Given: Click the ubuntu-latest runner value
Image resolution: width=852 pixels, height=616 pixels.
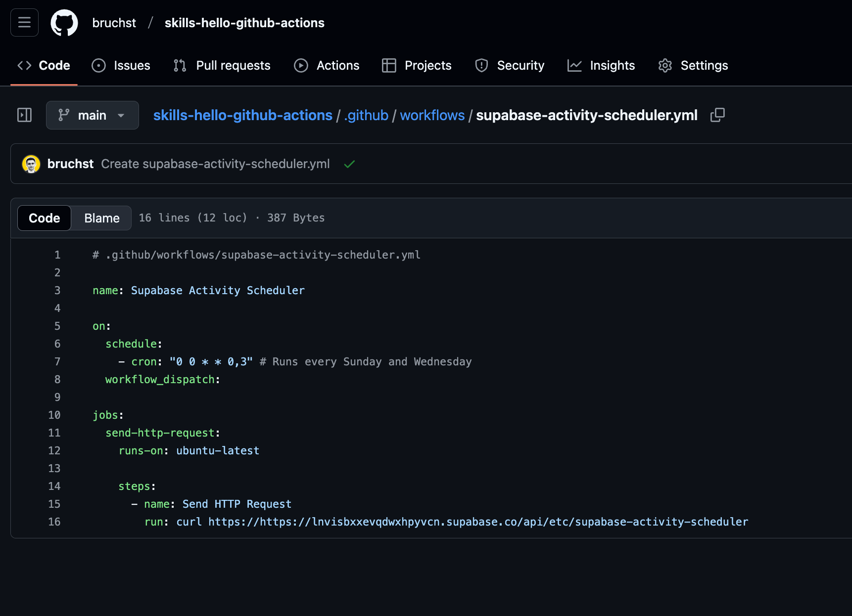Looking at the screenshot, I should [x=218, y=451].
